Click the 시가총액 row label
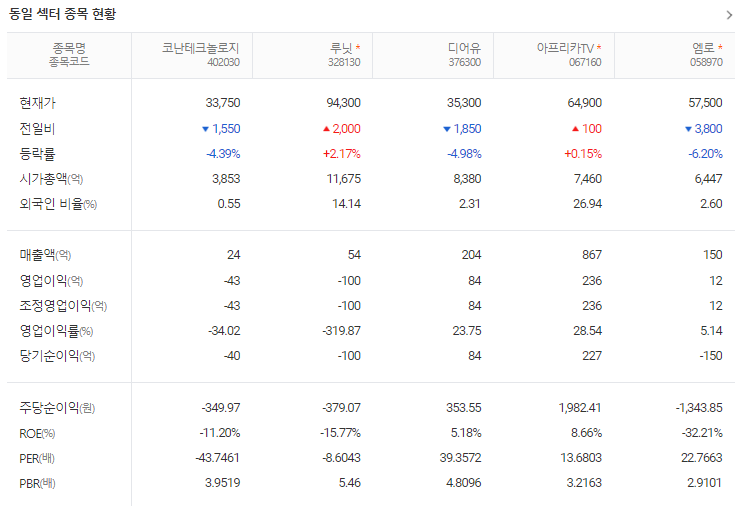Screen dimensions: 738x506 [51, 179]
